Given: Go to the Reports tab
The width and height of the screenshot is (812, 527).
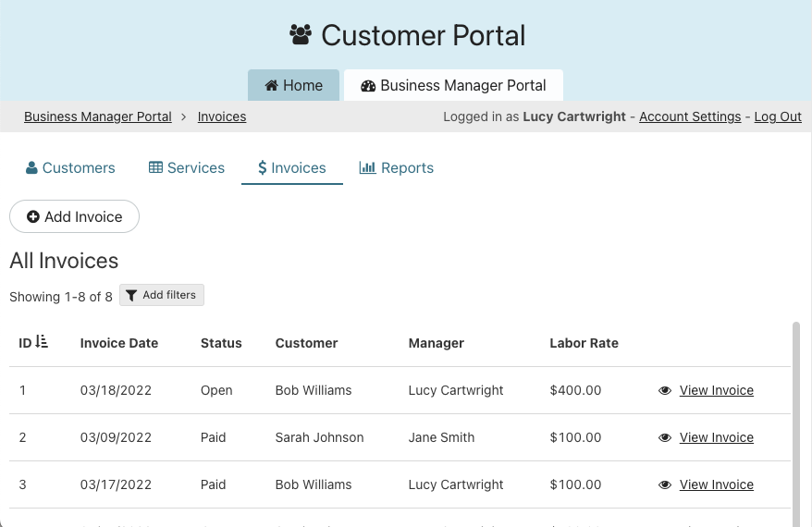Looking at the screenshot, I should (x=396, y=168).
